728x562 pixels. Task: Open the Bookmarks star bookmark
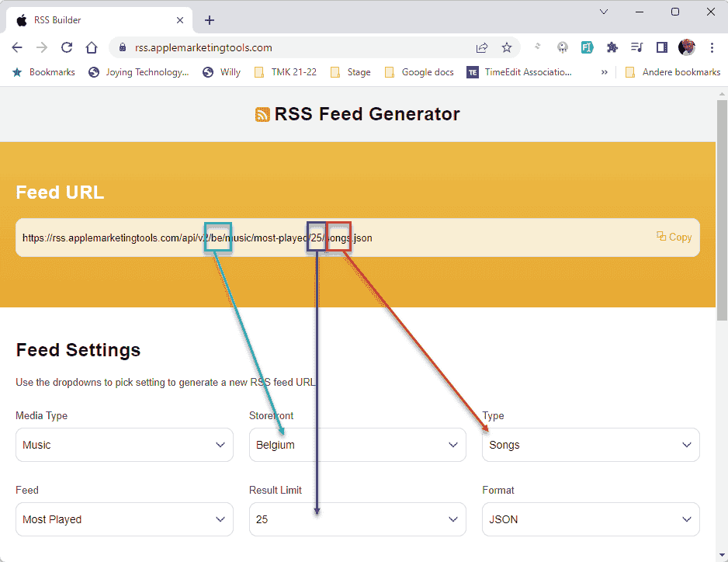coord(43,72)
